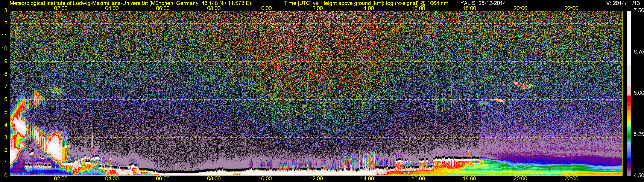Select 14:00 on the top time axis
The width and height of the screenshot is (644, 182).
pyautogui.click(x=367, y=8)
